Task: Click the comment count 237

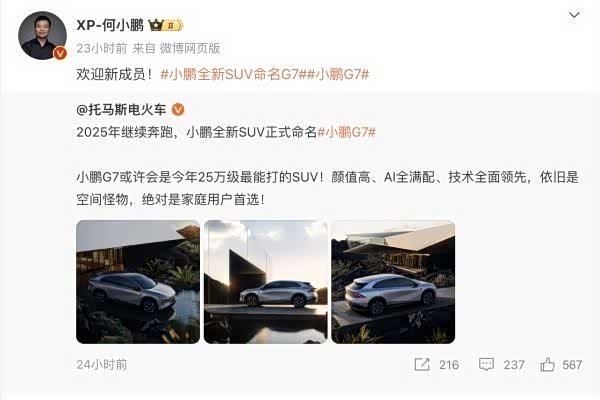Action: 514,365
